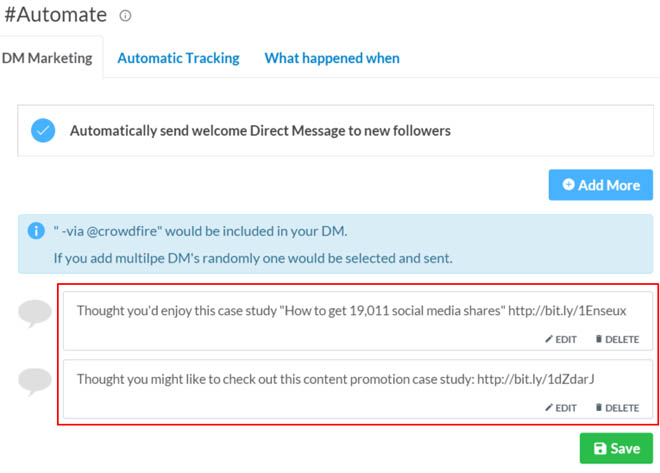Click the second speech bubble icon
Viewport: 660px width, 473px height.
(35, 382)
